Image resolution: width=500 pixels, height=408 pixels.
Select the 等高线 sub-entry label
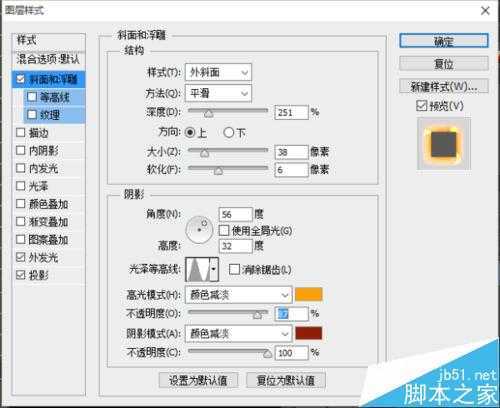tap(55, 97)
